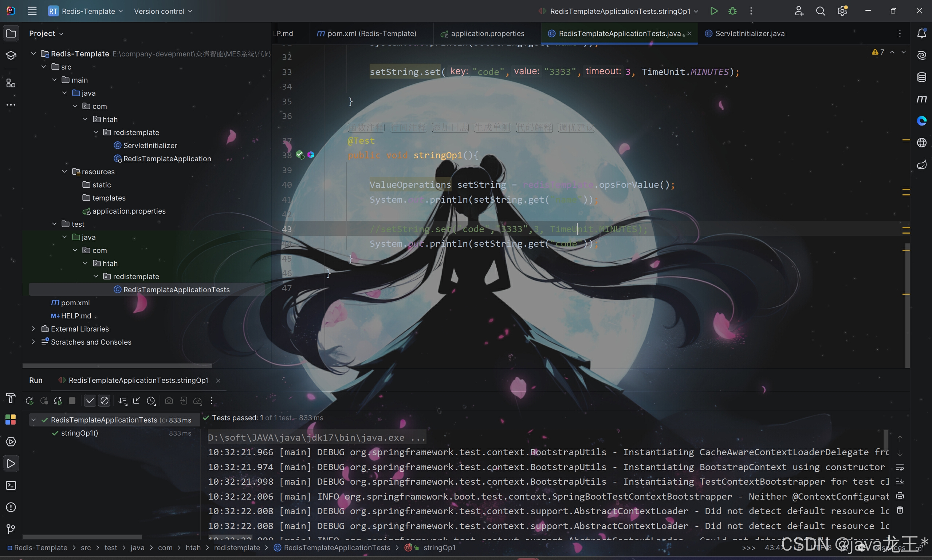
Task: Collapse the resources folder
Action: click(64, 172)
